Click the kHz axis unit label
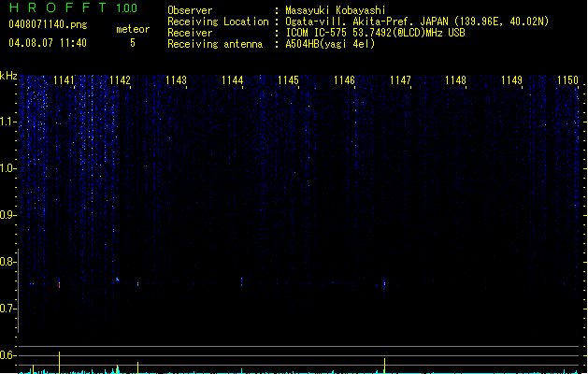The width and height of the screenshot is (588, 374). point(8,76)
